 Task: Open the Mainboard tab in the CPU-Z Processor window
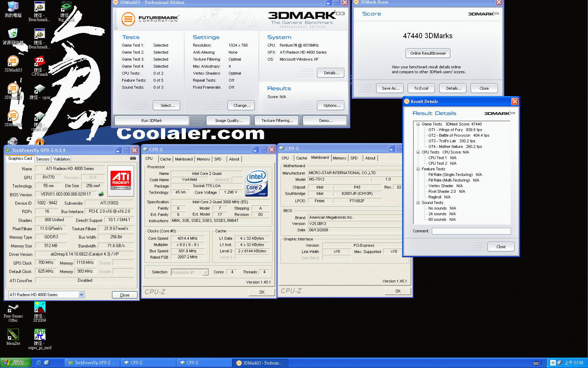[184, 159]
